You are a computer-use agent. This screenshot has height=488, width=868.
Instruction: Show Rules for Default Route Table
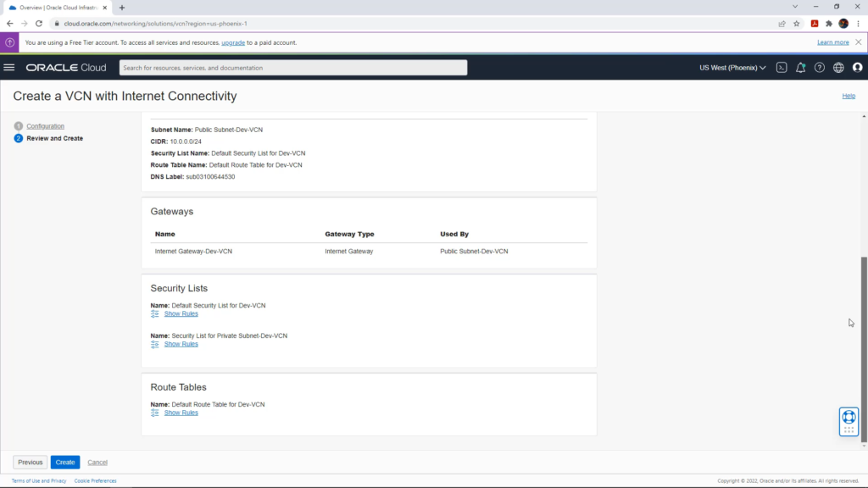coord(181,413)
